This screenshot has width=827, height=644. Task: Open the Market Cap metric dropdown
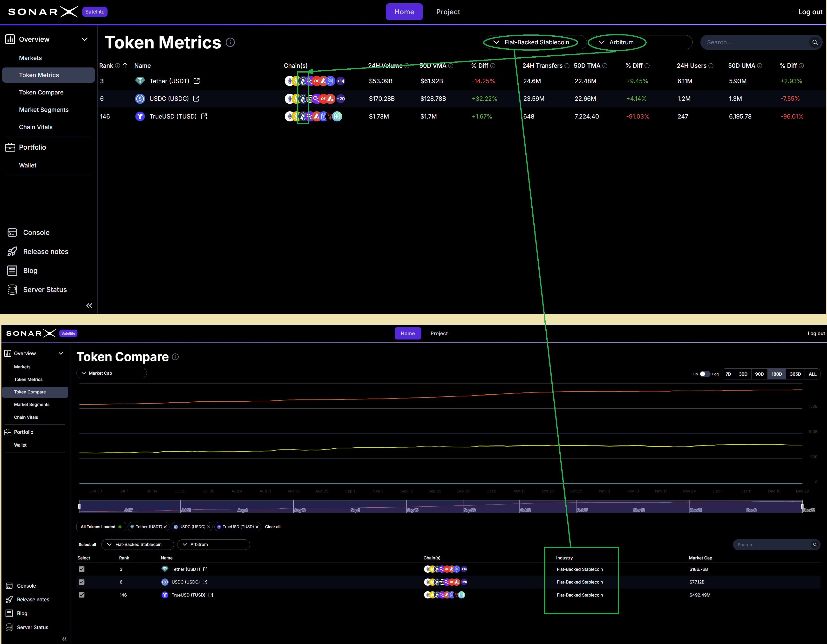tap(111, 373)
